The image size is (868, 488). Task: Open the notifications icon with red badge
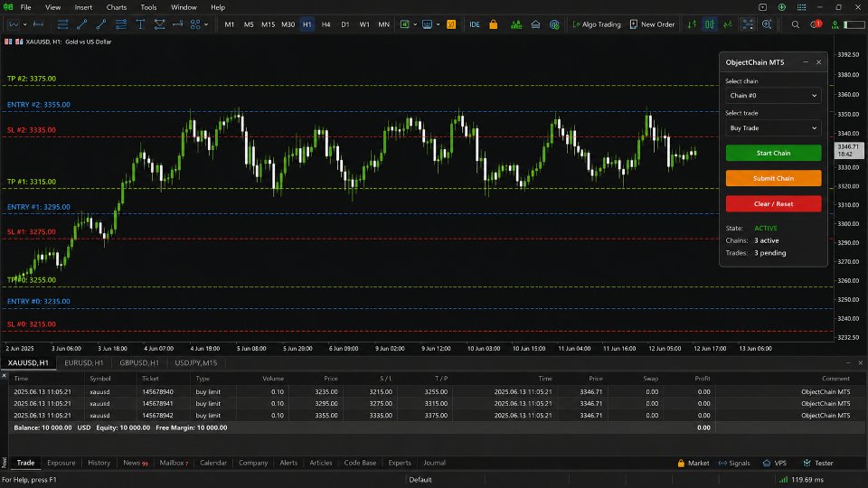click(x=816, y=24)
